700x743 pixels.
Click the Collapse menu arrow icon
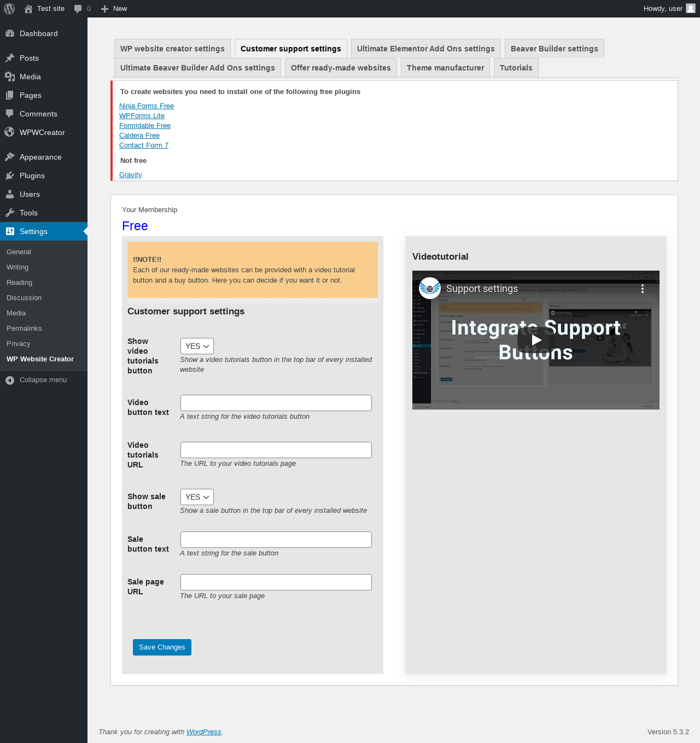click(x=10, y=380)
